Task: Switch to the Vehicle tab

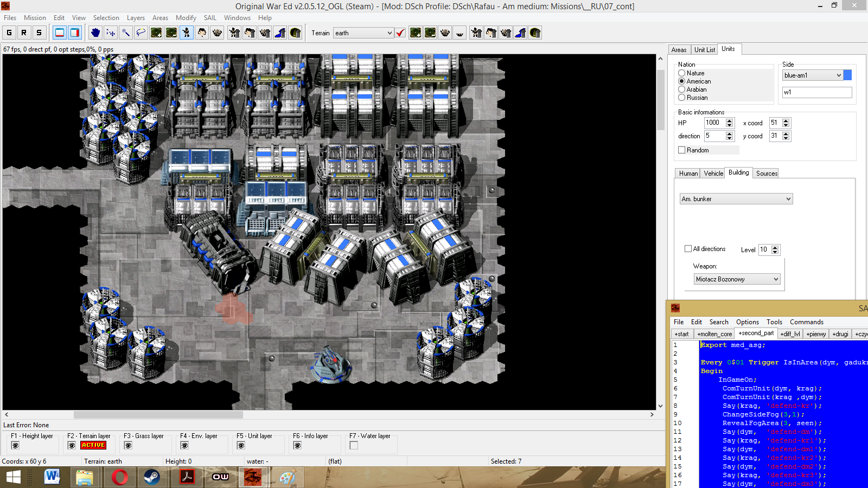Action: tap(713, 174)
